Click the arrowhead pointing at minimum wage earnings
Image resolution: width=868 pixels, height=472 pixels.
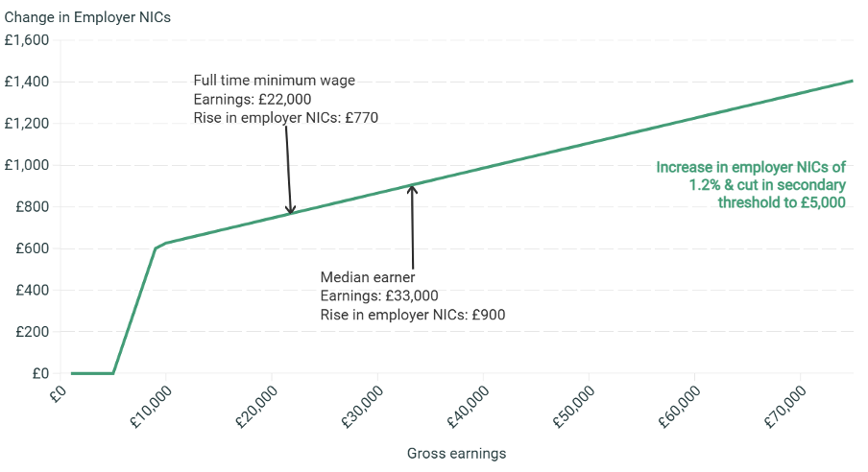coord(290,210)
